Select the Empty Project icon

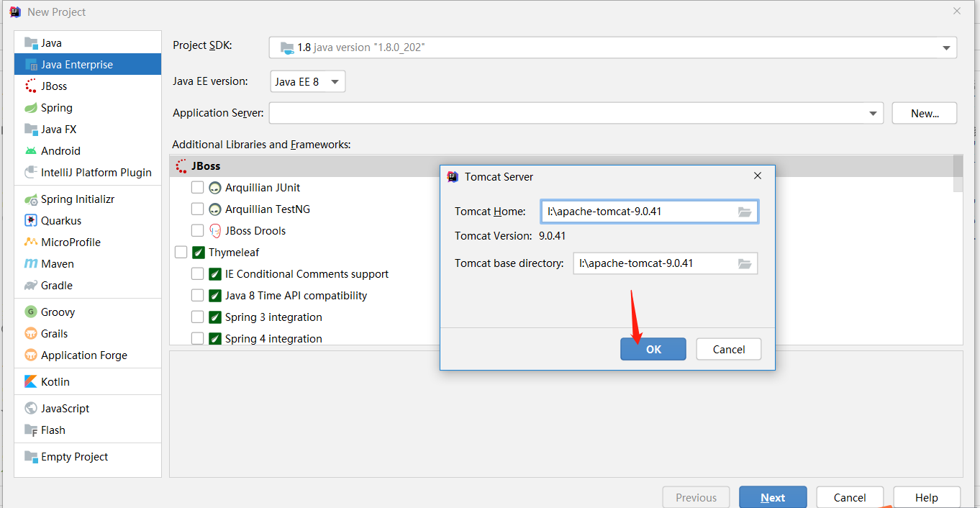click(31, 457)
